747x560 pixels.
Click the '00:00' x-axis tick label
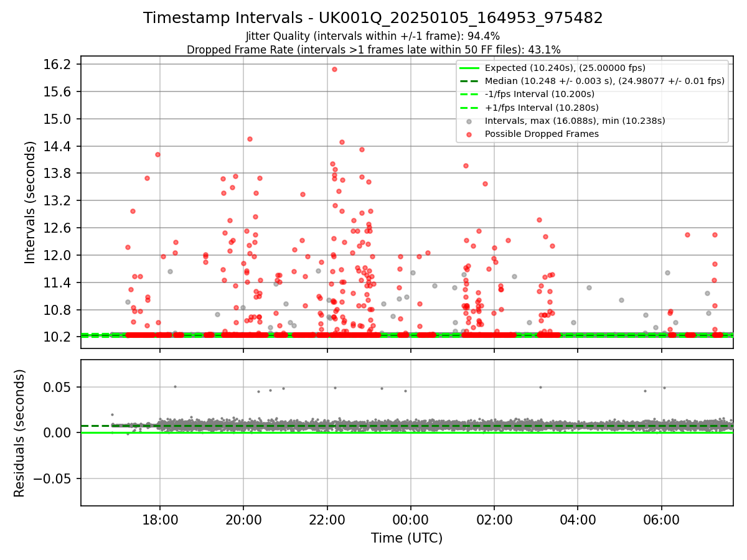click(411, 519)
